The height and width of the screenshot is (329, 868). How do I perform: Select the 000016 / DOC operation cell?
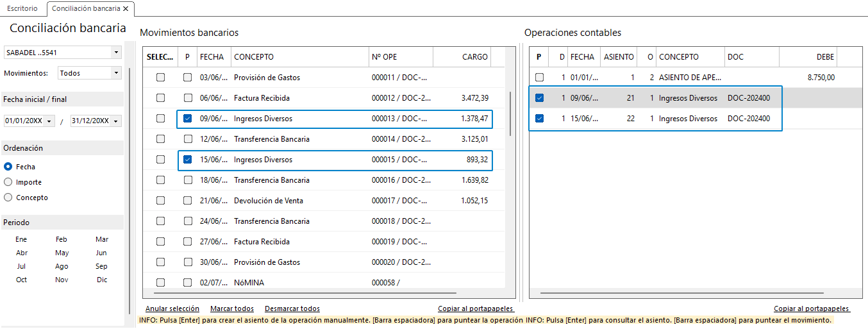pos(401,180)
